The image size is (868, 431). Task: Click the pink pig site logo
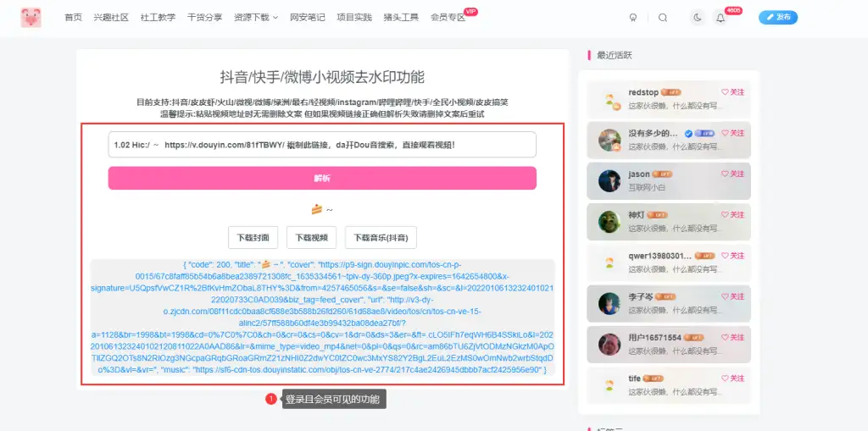coord(31,18)
